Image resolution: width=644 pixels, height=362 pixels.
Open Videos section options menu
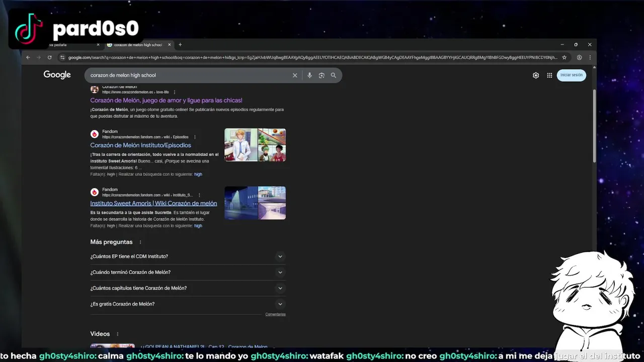pyautogui.click(x=118, y=334)
